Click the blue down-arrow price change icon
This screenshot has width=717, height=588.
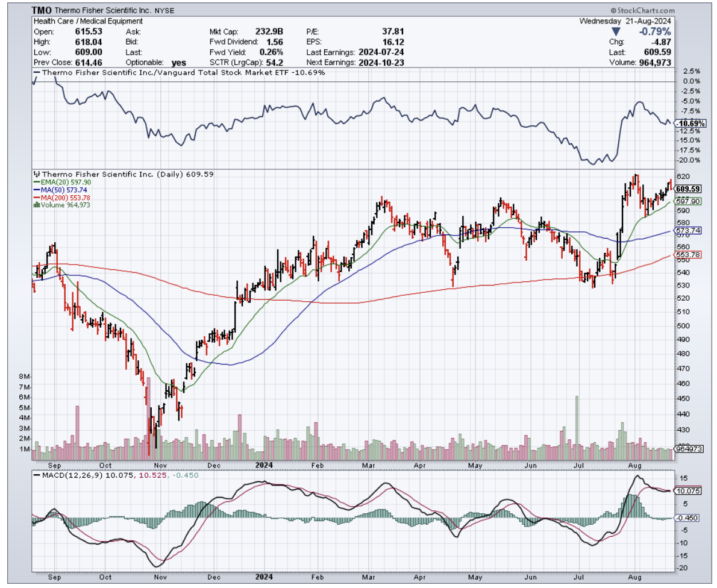click(x=616, y=31)
